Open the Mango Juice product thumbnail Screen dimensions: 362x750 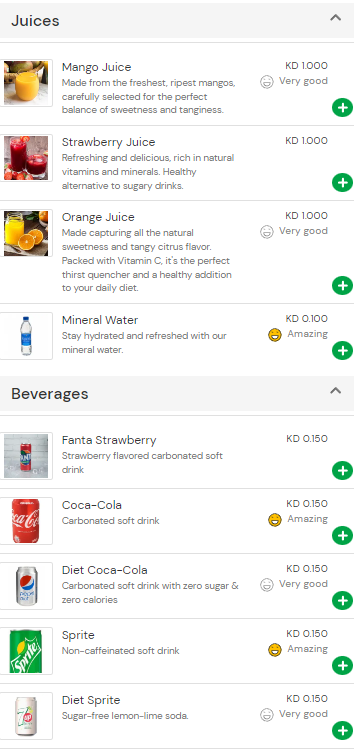point(26,83)
